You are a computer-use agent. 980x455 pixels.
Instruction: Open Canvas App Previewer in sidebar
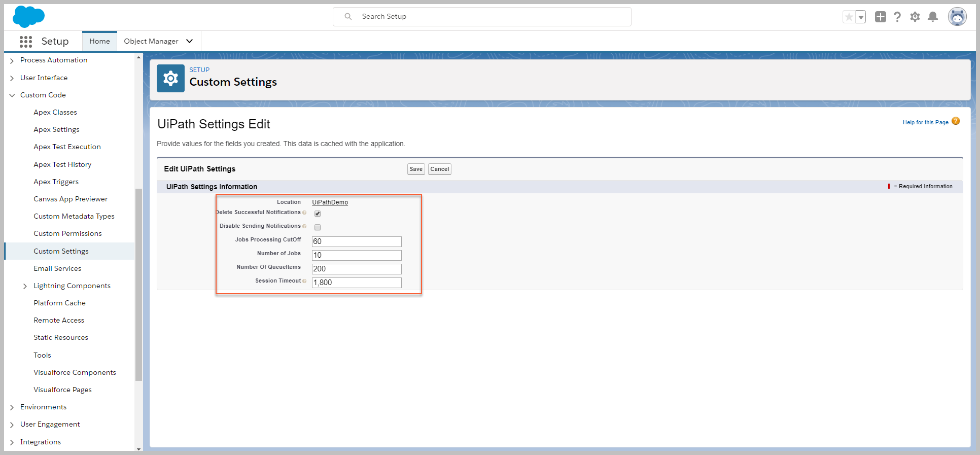click(x=71, y=199)
